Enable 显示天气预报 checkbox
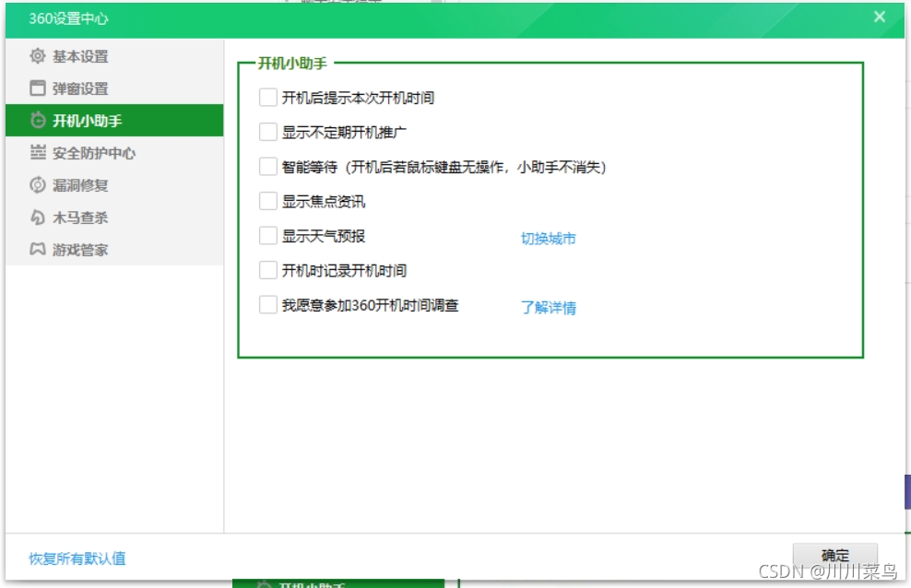911x588 pixels. 267,236
